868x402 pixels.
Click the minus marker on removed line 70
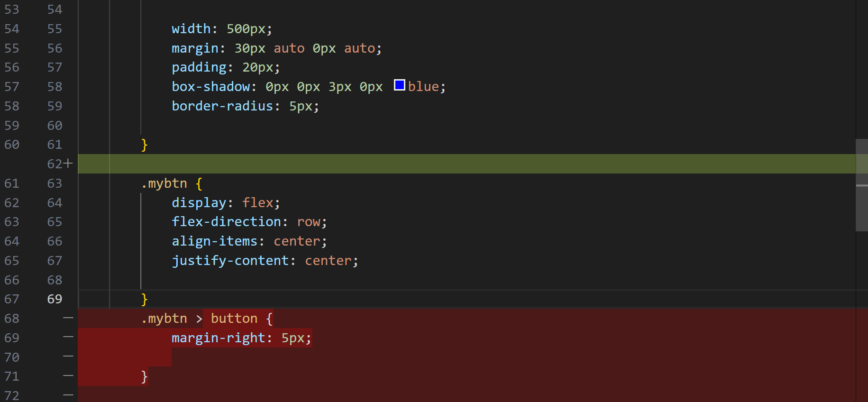click(68, 356)
